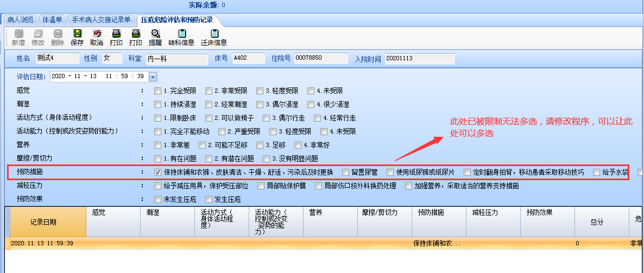Save the record with 保存 icon

[77, 34]
